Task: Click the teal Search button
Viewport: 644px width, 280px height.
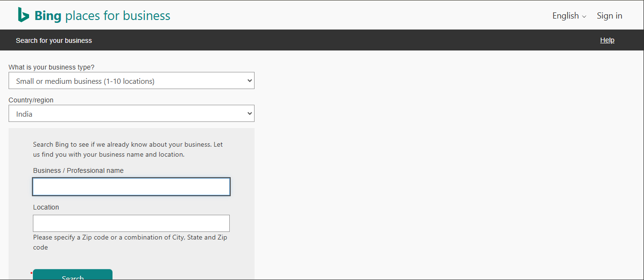Action: [73, 275]
